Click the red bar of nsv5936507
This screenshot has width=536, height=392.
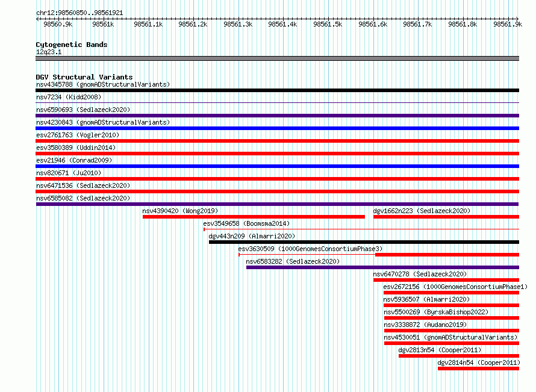451,305
